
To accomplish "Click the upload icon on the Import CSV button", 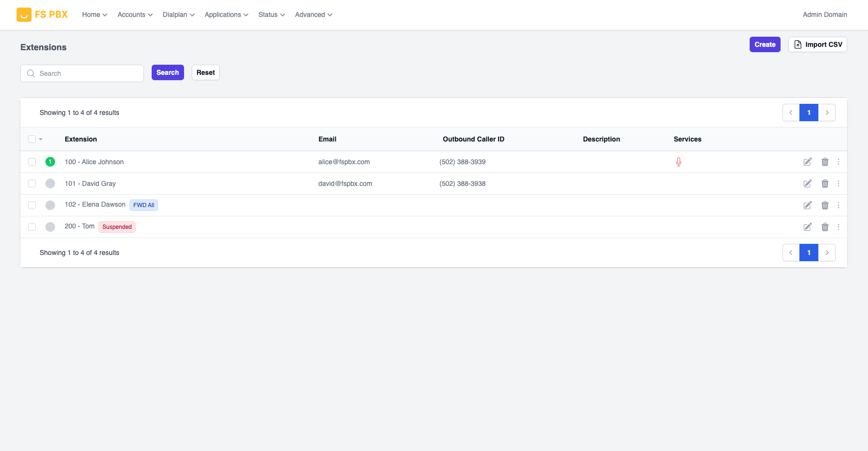I will pyautogui.click(x=797, y=44).
